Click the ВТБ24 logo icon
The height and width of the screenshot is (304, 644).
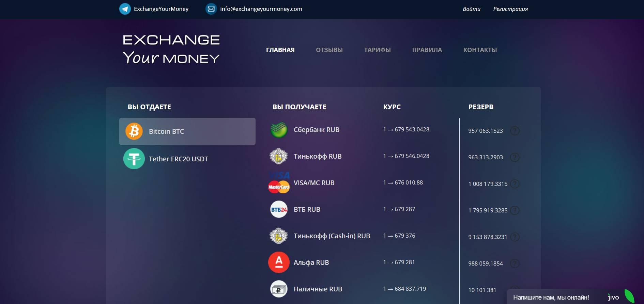(279, 209)
